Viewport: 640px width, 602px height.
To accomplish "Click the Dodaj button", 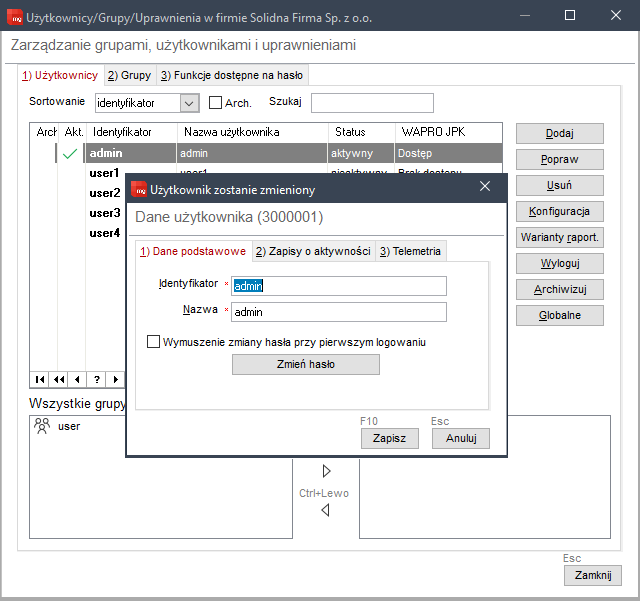I will pos(560,133).
